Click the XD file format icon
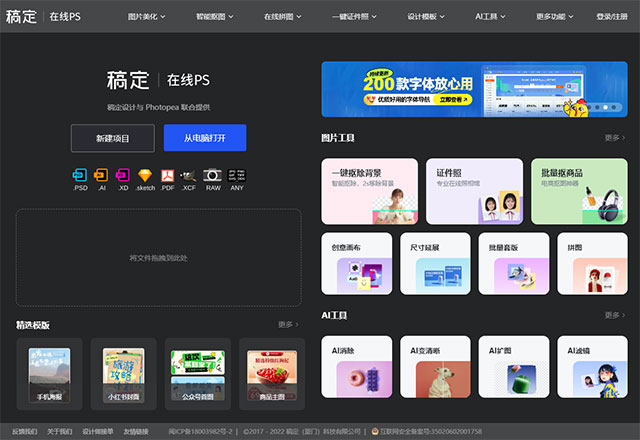The width and height of the screenshot is (640, 440). pos(124,175)
